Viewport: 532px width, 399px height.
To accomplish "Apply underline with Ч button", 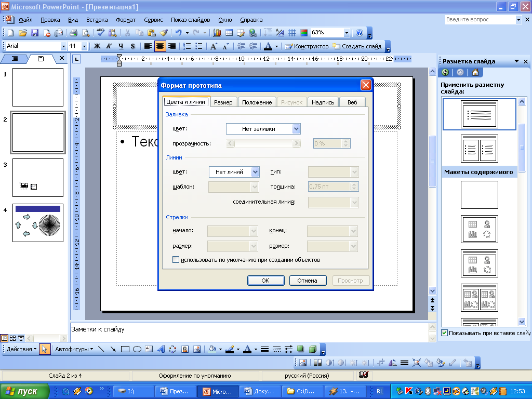I will point(121,46).
